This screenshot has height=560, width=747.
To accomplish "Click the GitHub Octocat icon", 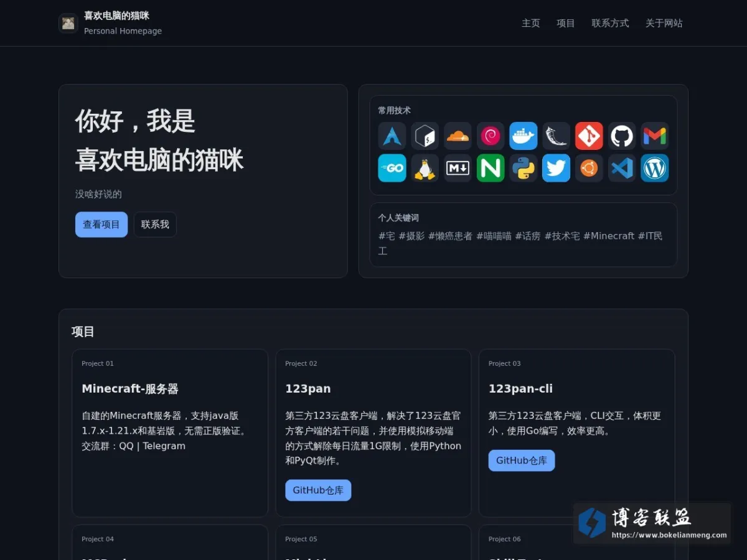I will pyautogui.click(x=622, y=136).
